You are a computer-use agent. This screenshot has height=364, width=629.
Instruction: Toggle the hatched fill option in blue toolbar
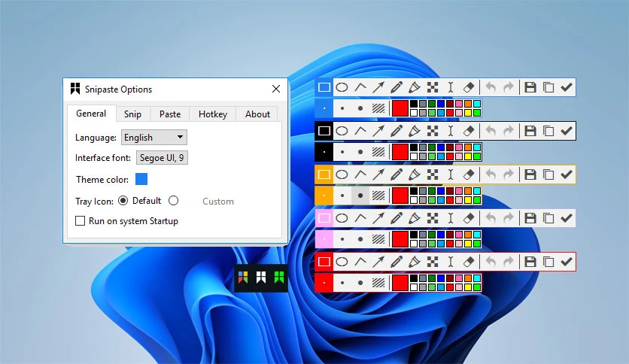378,108
